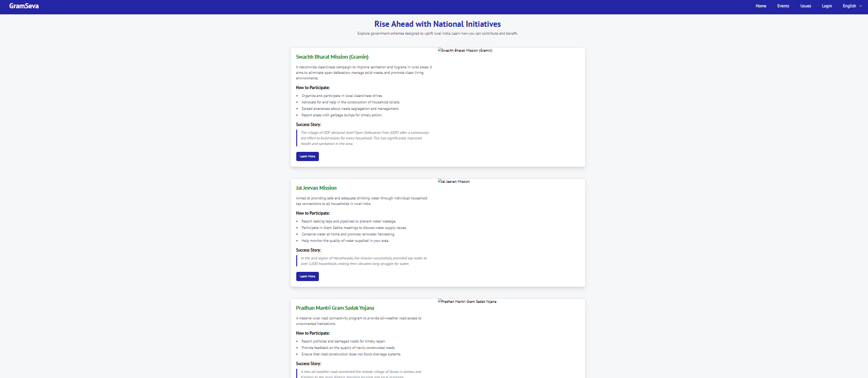Click 'Report potholes and damaged roads' list item

click(343, 342)
